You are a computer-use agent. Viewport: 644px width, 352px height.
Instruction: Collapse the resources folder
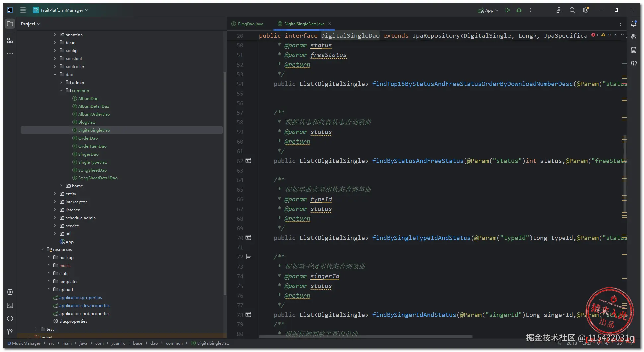point(42,250)
